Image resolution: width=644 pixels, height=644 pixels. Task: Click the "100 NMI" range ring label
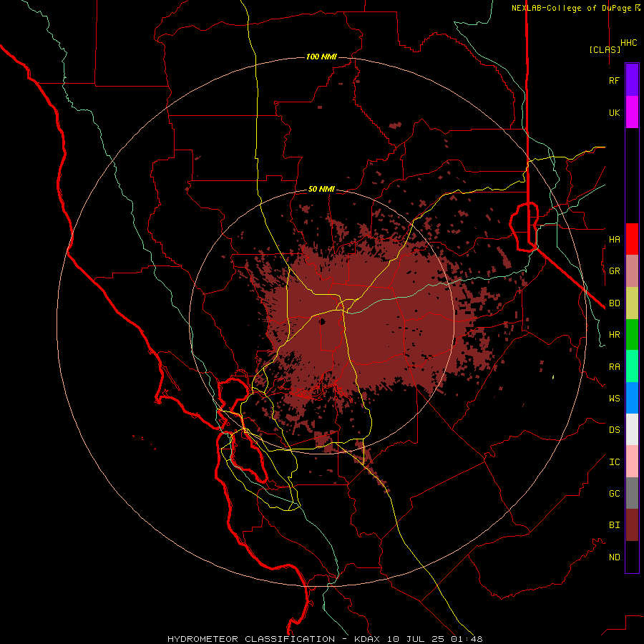pyautogui.click(x=321, y=57)
